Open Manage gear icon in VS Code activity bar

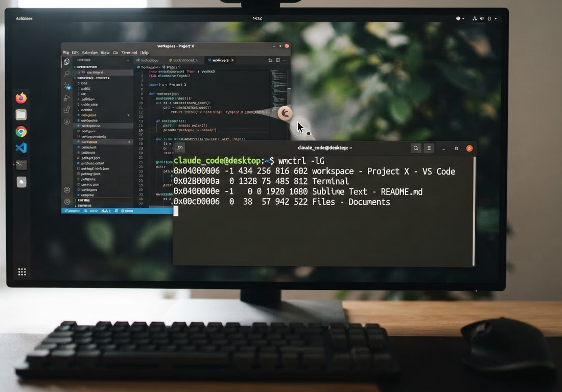click(67, 202)
